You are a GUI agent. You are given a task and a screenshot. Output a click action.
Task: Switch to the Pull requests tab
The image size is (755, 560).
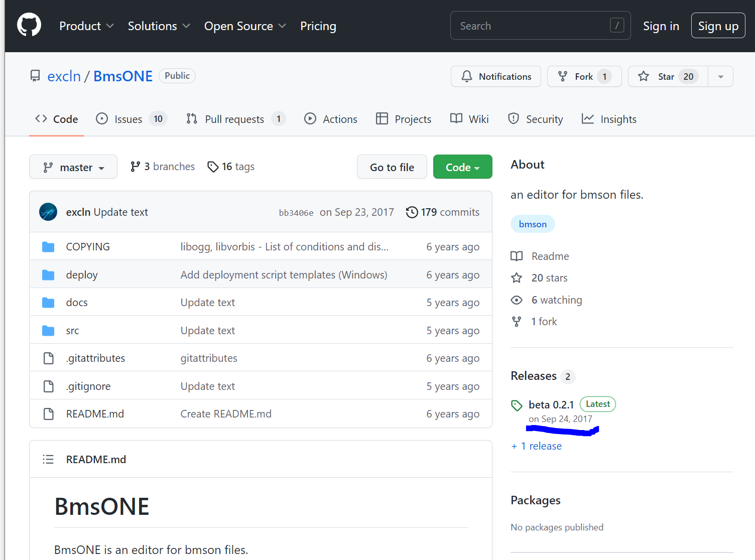[x=235, y=119]
